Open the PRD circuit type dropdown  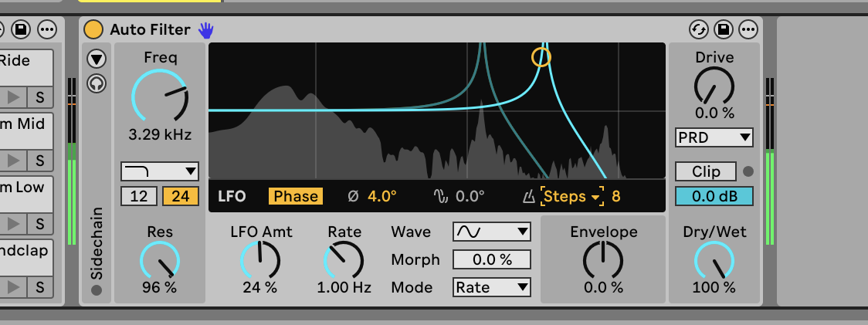tap(714, 137)
